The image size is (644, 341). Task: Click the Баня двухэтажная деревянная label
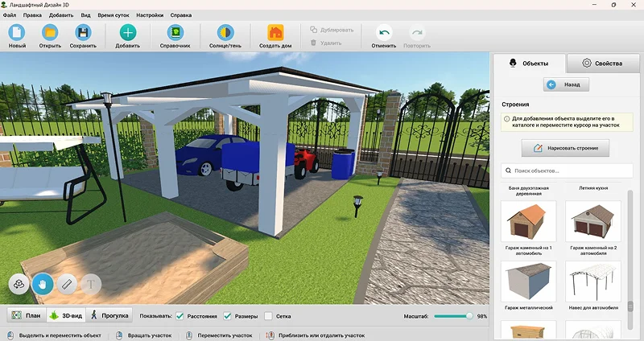pyautogui.click(x=529, y=191)
